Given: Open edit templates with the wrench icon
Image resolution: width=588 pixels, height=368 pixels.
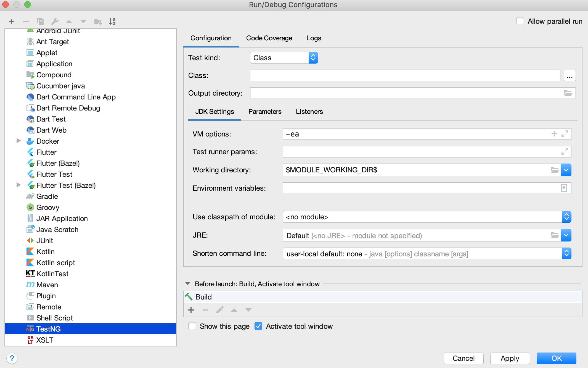Looking at the screenshot, I should (x=55, y=21).
